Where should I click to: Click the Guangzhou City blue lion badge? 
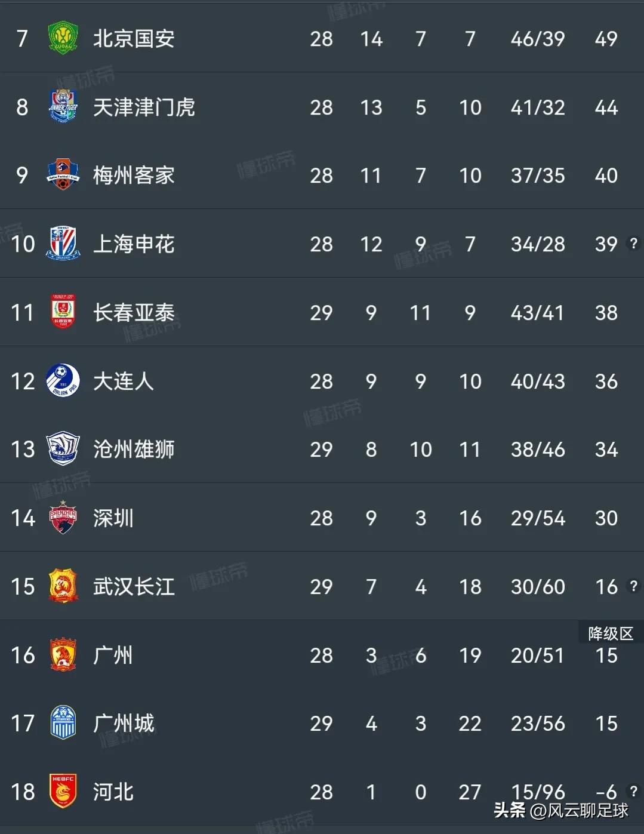[x=63, y=723]
